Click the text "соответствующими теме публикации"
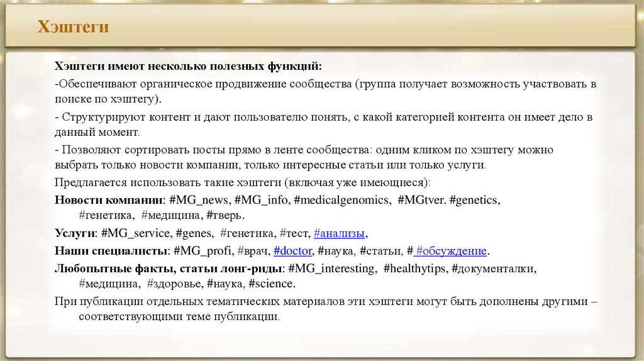The height and width of the screenshot is (361, 644). pos(179,316)
